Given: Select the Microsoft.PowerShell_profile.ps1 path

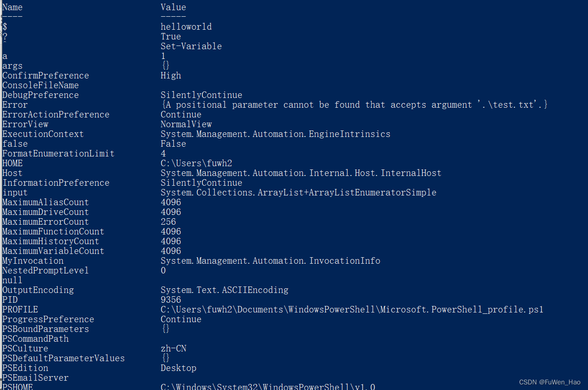Looking at the screenshot, I should point(352,310).
